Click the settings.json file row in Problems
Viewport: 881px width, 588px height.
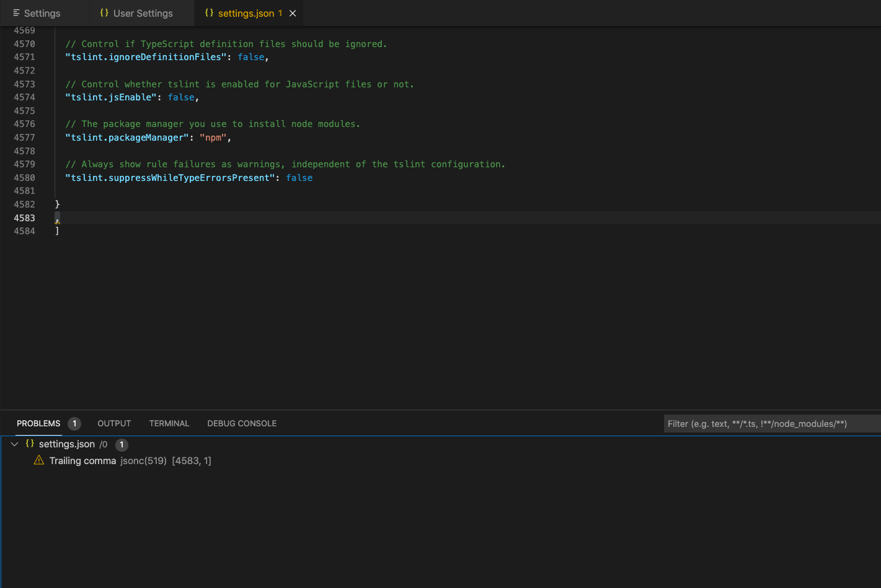tap(67, 444)
